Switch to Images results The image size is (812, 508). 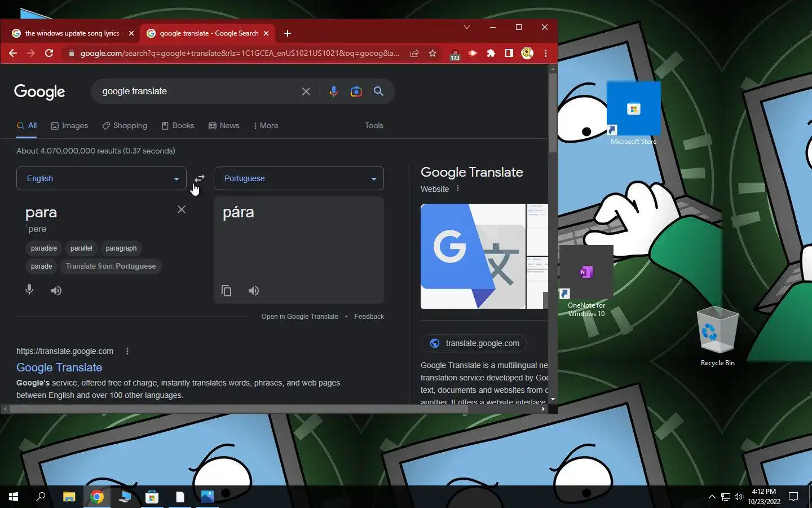pos(69,125)
